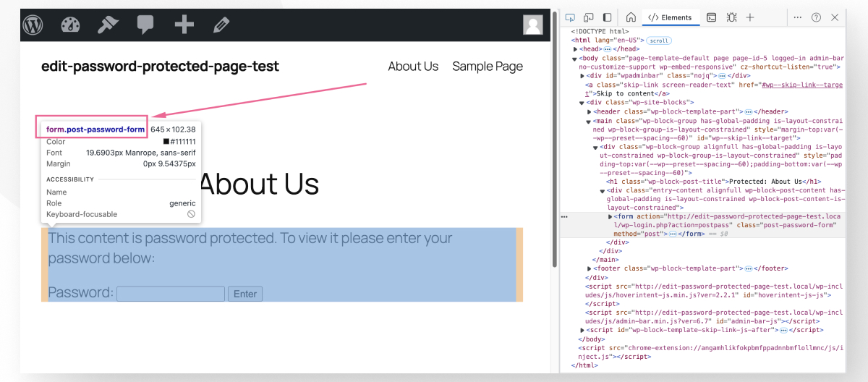Image resolution: width=868 pixels, height=382 pixels.
Task: Expand the footer wp-block-template-part node
Action: tap(590, 268)
